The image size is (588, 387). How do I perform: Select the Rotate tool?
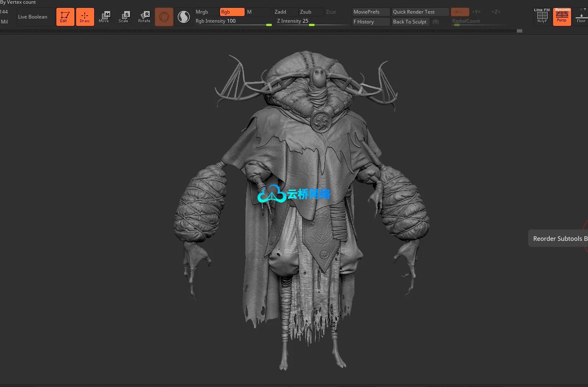pyautogui.click(x=144, y=17)
